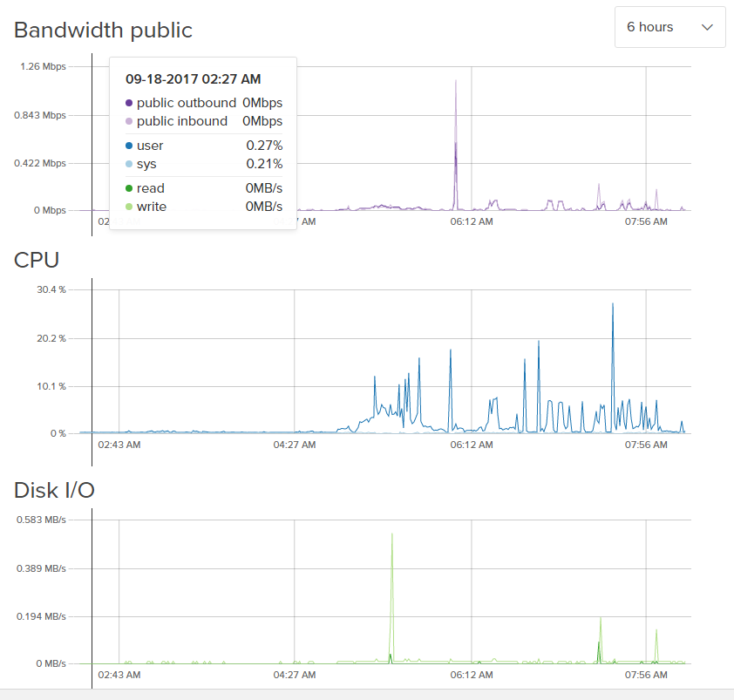Image resolution: width=734 pixels, height=700 pixels.
Task: Click the horizontal scrollbar at the bottom
Action: click(366, 695)
